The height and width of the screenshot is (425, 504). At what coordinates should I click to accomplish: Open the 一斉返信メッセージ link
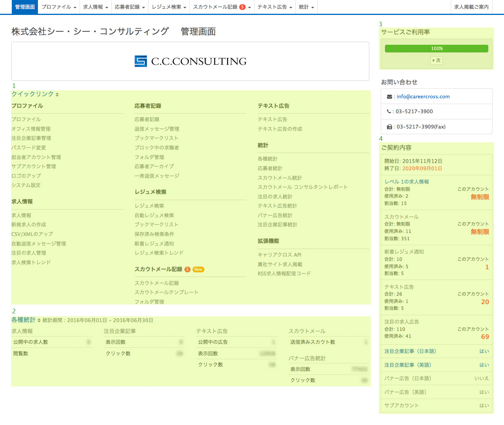[x=157, y=176]
